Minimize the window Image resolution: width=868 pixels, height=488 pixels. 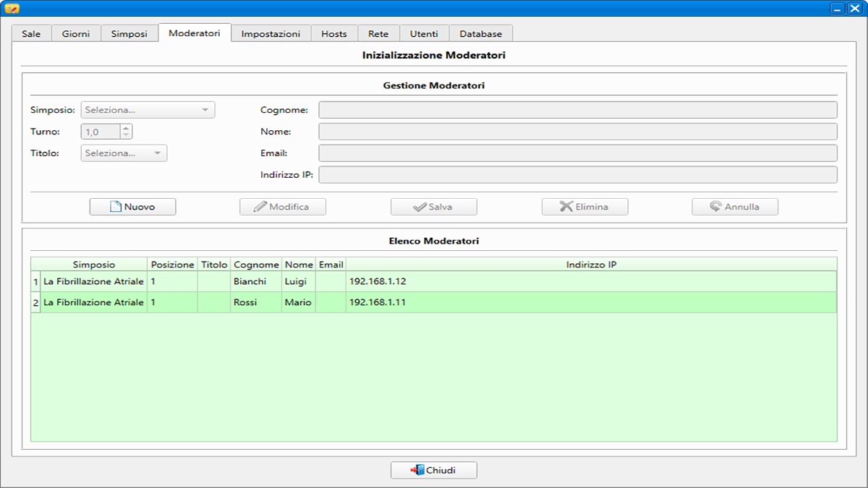[838, 9]
